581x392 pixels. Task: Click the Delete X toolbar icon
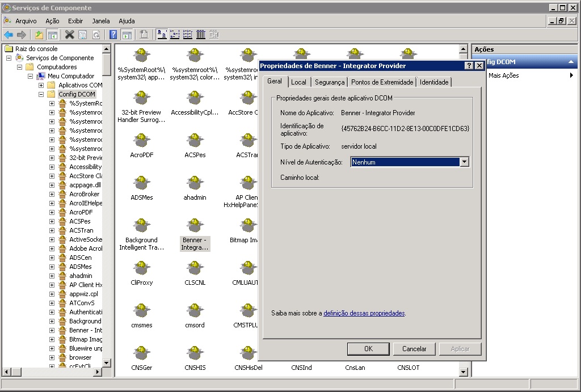coord(69,35)
